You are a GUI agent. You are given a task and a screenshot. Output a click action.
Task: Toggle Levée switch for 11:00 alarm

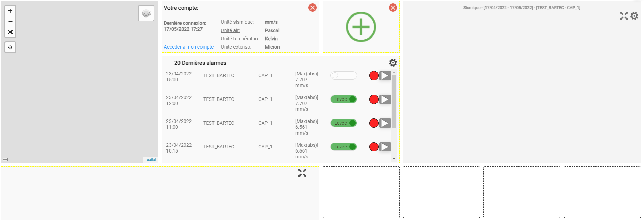pos(343,123)
